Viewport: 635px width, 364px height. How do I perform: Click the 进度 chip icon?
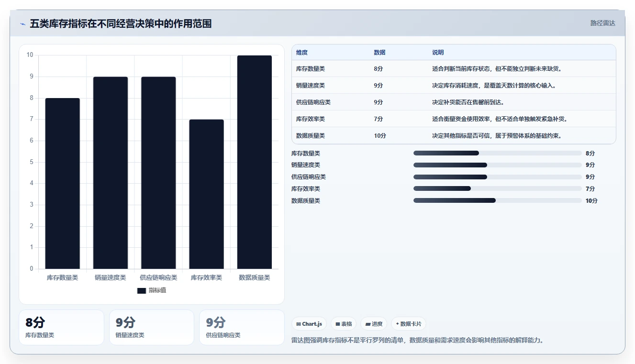(368, 324)
